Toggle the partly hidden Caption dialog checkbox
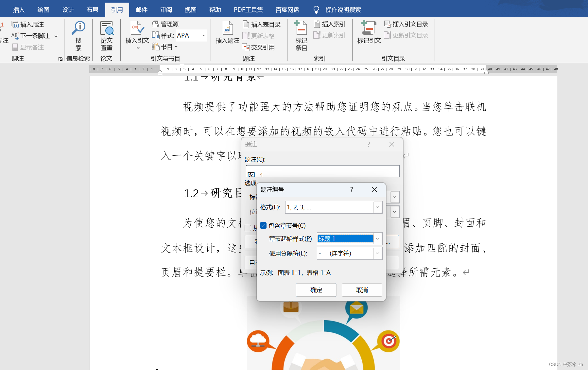Viewport: 588px width, 370px height. [x=248, y=228]
